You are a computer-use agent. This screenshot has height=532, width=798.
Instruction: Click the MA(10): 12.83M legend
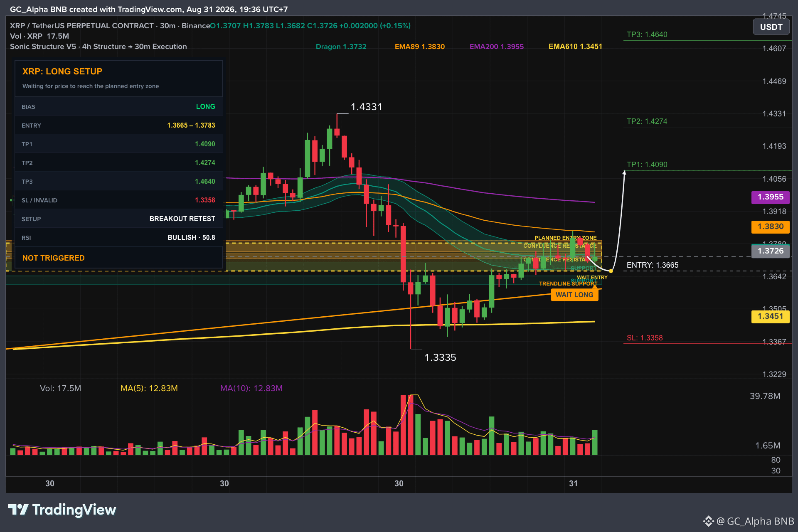pyautogui.click(x=251, y=388)
